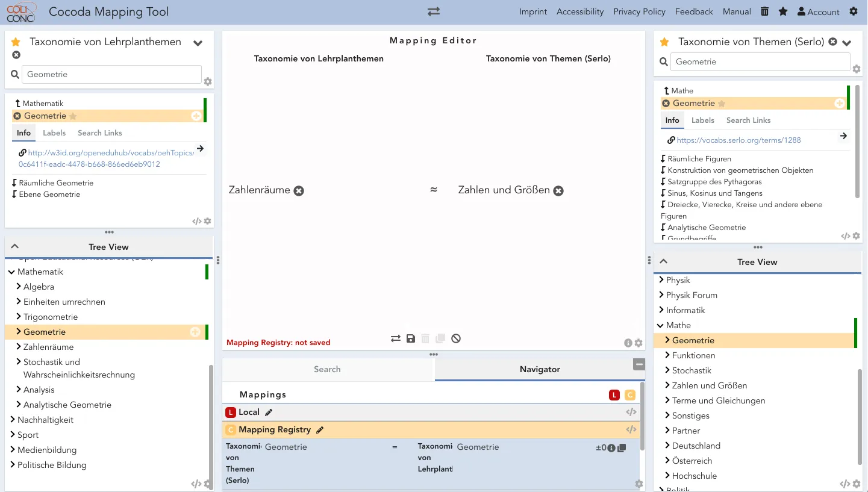Open Search Links tab in Serlo concept detail
The height and width of the screenshot is (492, 868).
tap(749, 120)
